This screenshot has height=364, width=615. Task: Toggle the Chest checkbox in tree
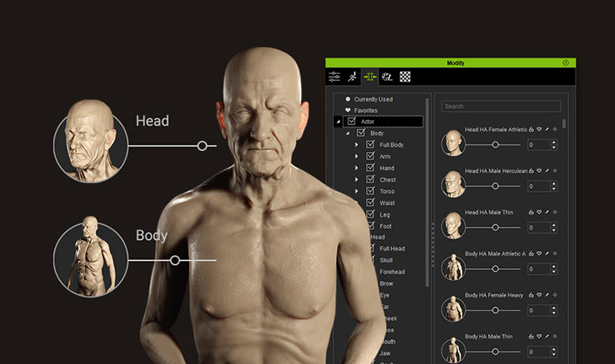pos(370,180)
